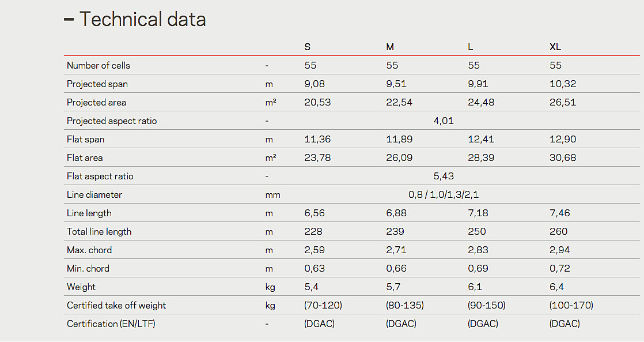Select the L size column header
644x342 pixels.
[470, 47]
